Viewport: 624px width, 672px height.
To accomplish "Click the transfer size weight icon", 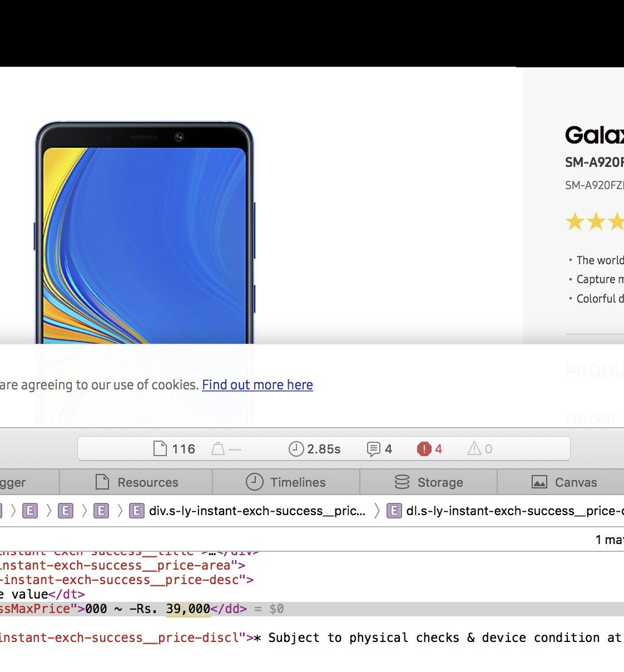I will [218, 449].
